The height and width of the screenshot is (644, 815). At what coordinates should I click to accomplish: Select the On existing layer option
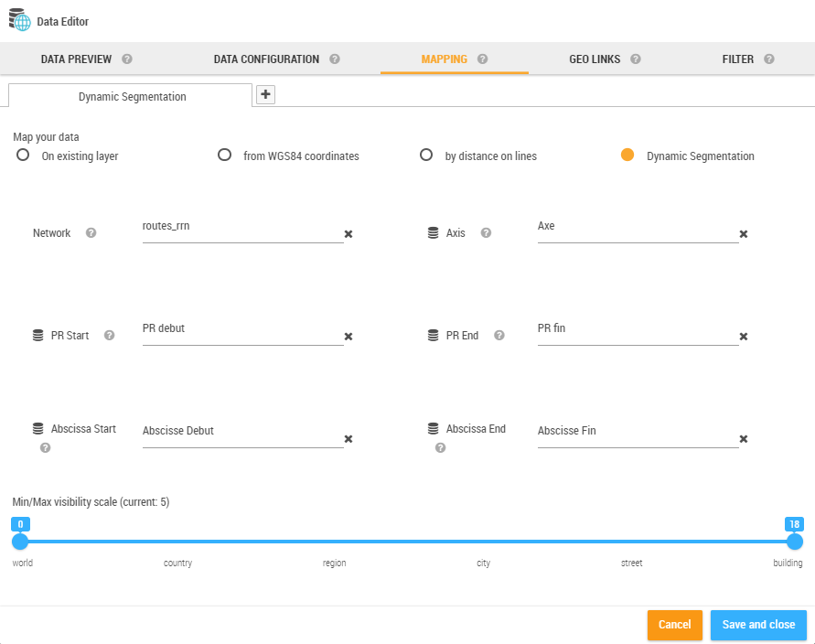23,156
